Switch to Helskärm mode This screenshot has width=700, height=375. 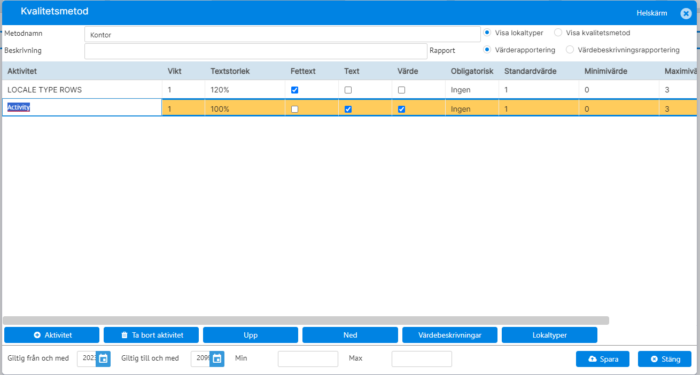coord(652,13)
